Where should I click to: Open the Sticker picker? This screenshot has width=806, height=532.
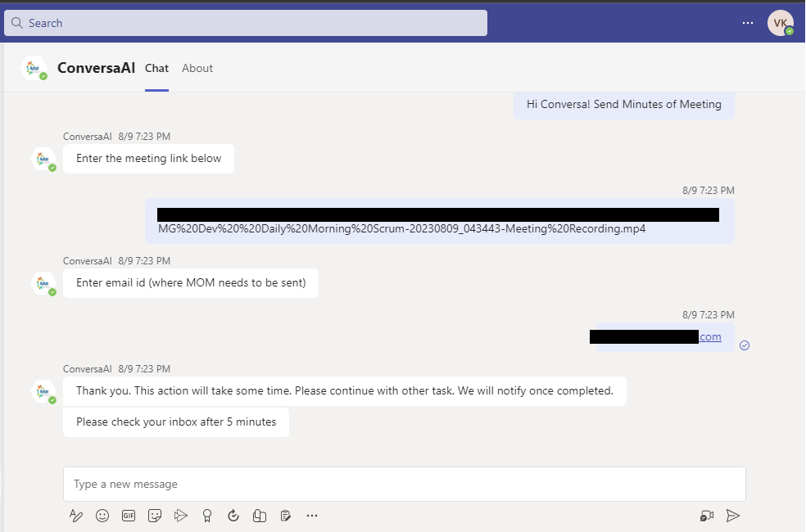click(155, 516)
